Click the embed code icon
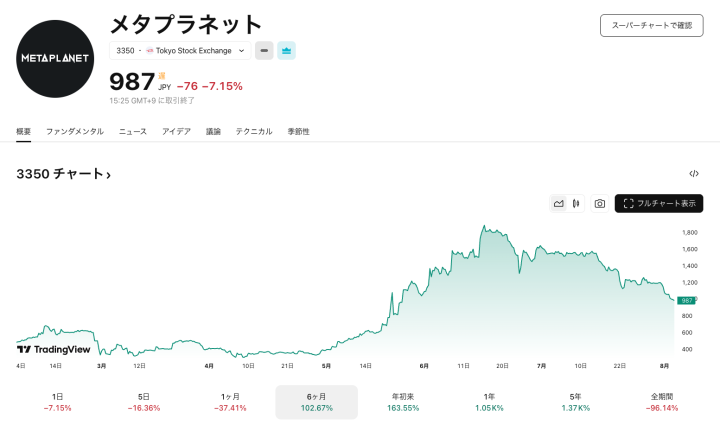Viewport: 720px width, 425px height. pos(694,174)
